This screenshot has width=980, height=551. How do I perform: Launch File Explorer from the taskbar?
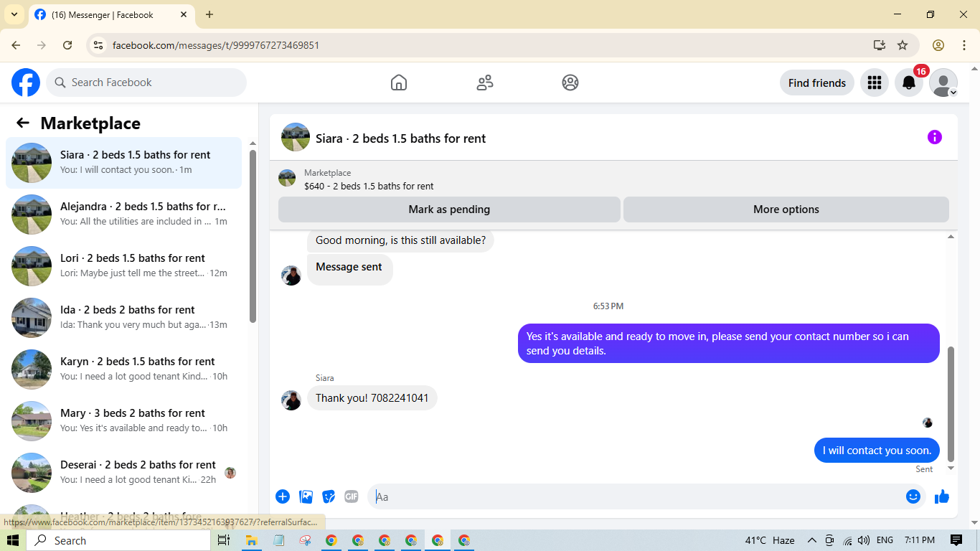(252, 540)
